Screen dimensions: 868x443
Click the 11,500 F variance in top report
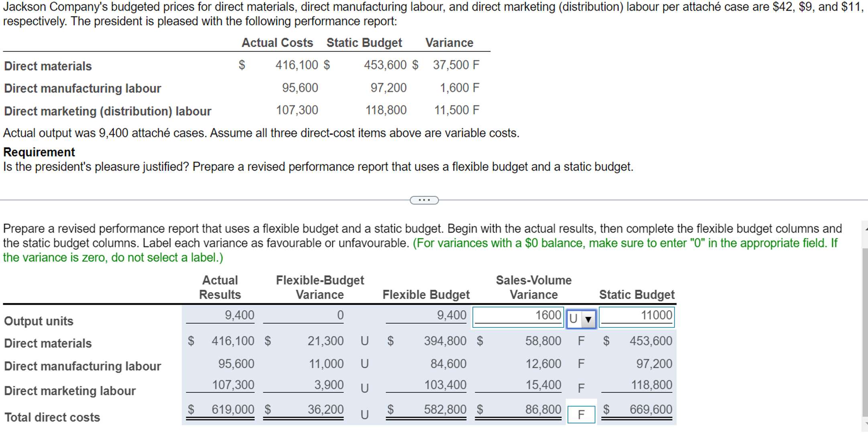457,110
